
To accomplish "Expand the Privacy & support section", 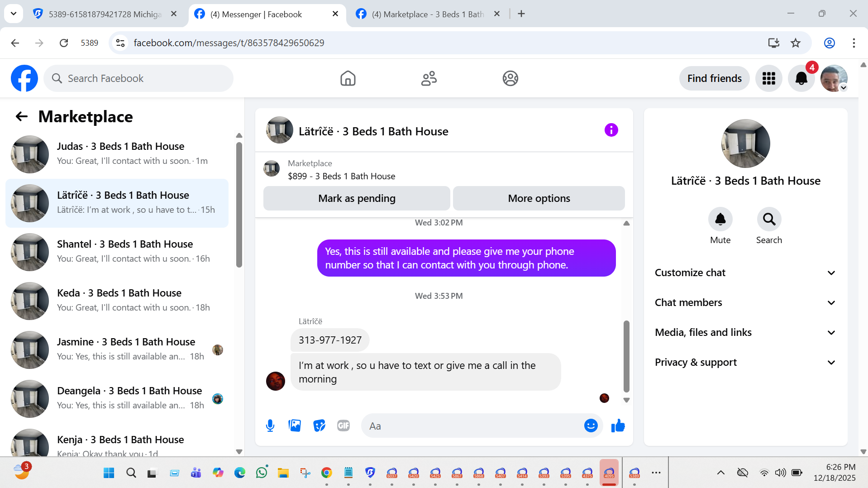I will [745, 363].
